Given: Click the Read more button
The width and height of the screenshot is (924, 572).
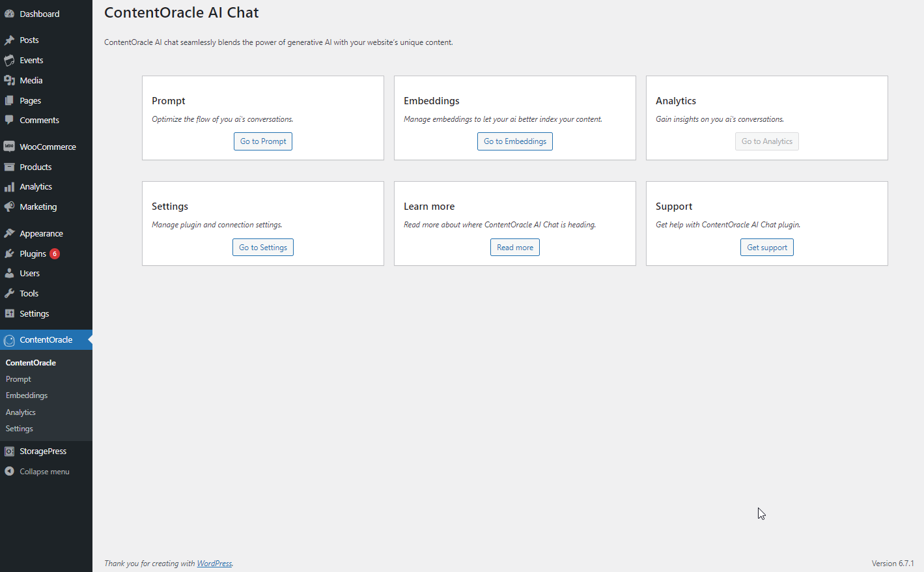Looking at the screenshot, I should click(515, 248).
